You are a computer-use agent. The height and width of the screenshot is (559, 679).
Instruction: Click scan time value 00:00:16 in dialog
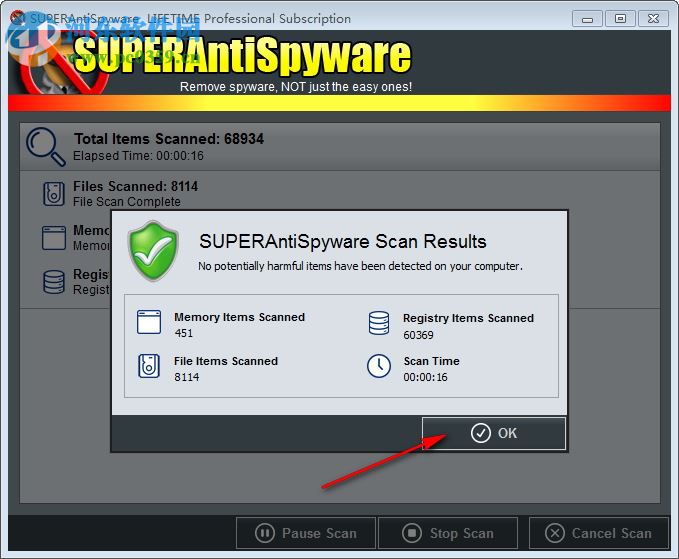(x=425, y=377)
